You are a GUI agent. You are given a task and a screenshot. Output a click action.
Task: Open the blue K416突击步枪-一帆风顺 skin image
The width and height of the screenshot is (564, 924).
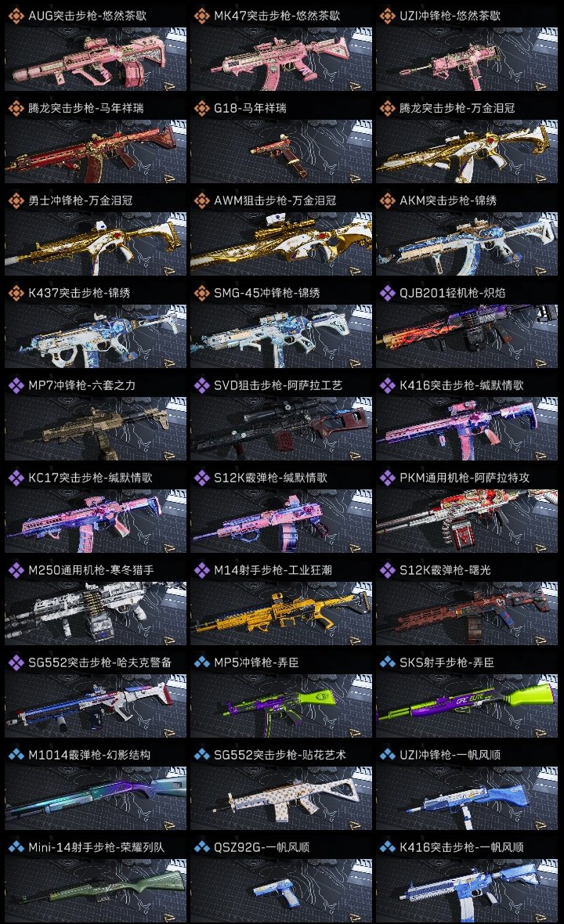pyautogui.click(x=467, y=891)
